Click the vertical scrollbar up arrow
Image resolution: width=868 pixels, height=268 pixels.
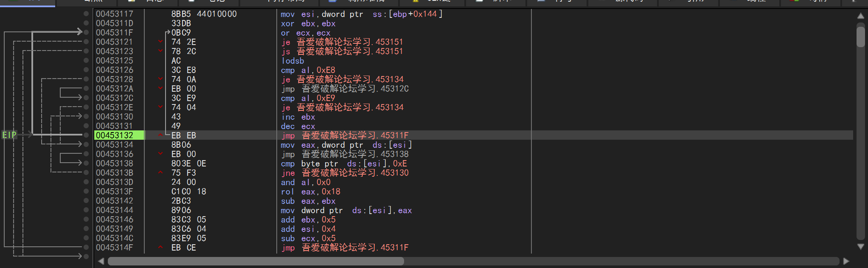tap(860, 16)
